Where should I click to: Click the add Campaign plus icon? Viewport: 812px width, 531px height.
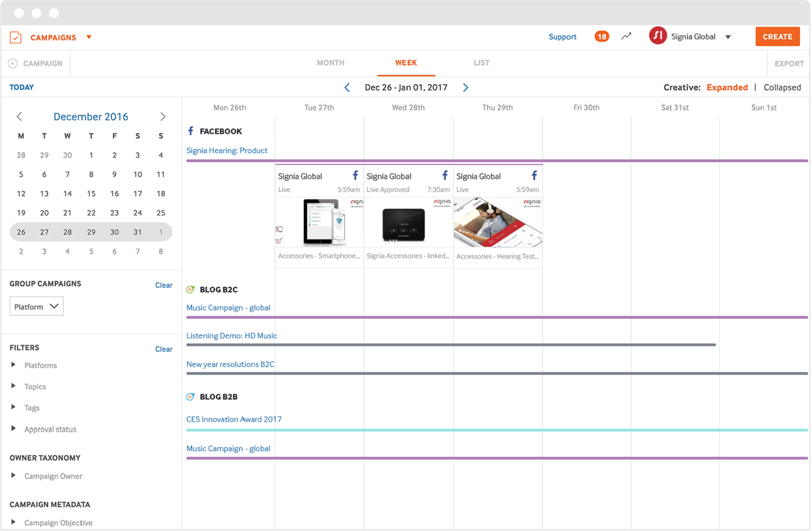[x=13, y=63]
